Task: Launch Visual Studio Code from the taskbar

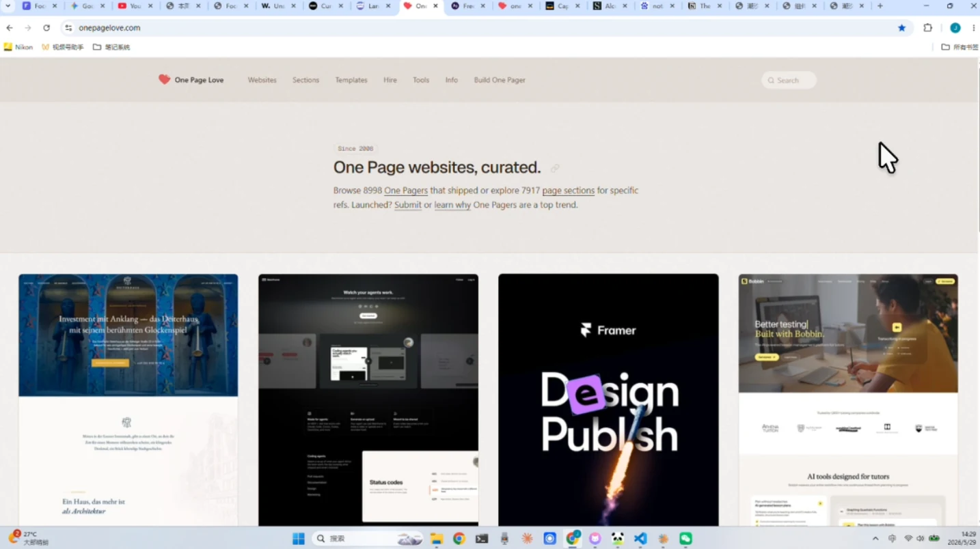Action: [640, 539]
